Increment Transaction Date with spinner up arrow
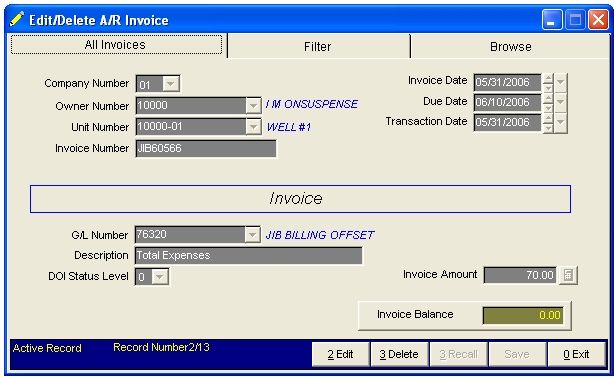Viewport: 614px width, 378px height. (548, 118)
